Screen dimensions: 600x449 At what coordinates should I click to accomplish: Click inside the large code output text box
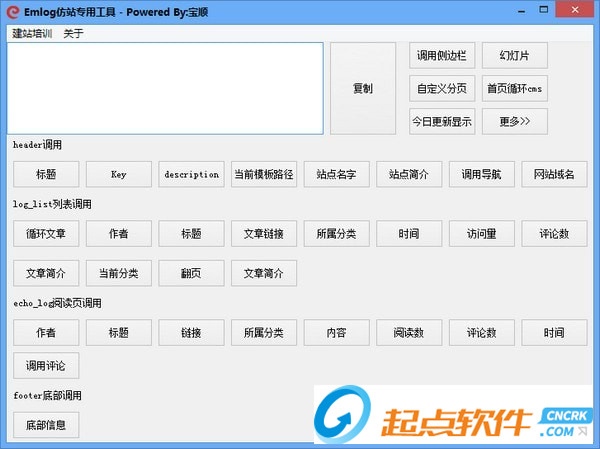[165, 88]
